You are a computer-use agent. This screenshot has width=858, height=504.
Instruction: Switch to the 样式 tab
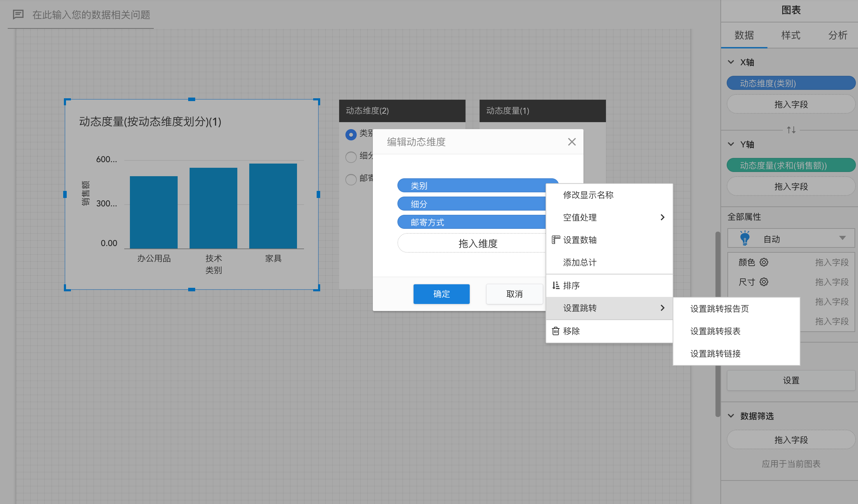pyautogui.click(x=791, y=35)
